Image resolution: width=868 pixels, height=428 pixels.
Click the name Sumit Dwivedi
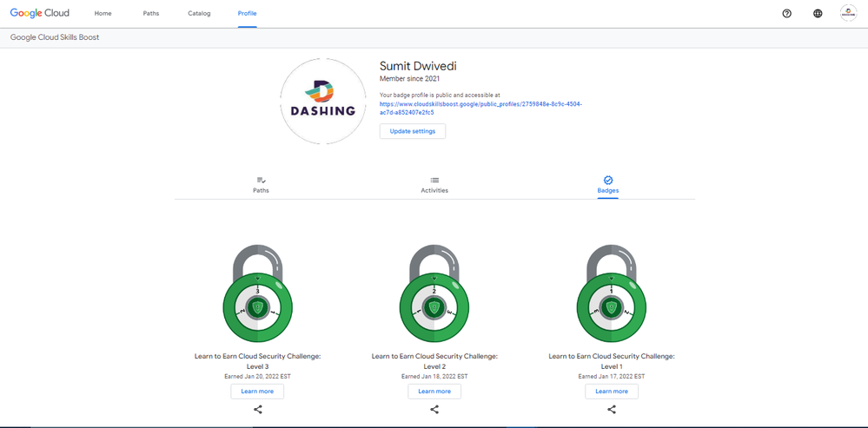pos(418,66)
